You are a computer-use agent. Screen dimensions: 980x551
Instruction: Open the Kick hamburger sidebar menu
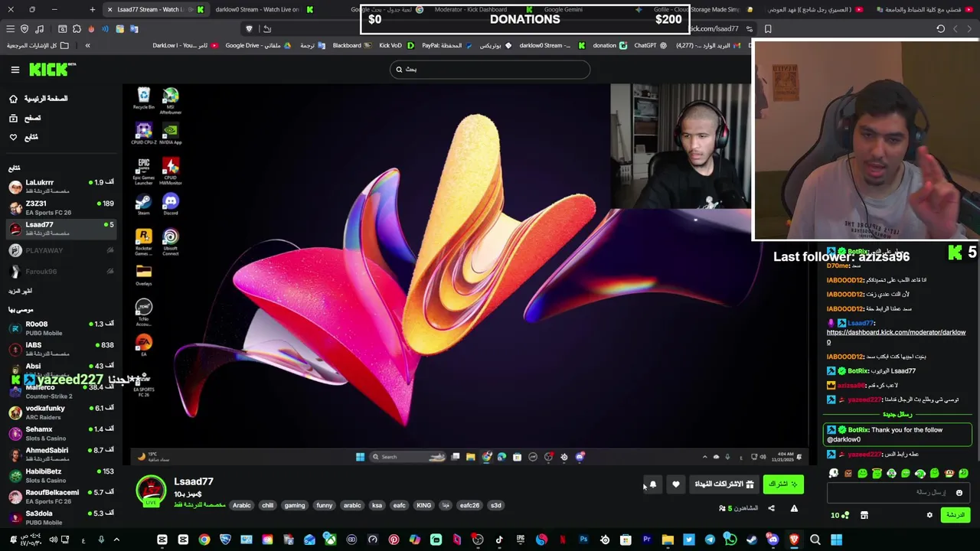[x=15, y=70]
